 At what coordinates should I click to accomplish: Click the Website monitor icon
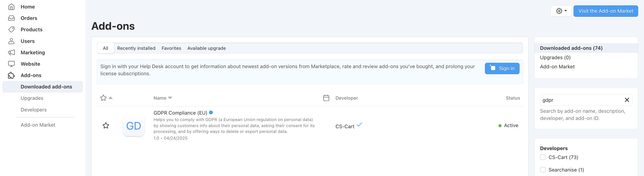[11, 64]
